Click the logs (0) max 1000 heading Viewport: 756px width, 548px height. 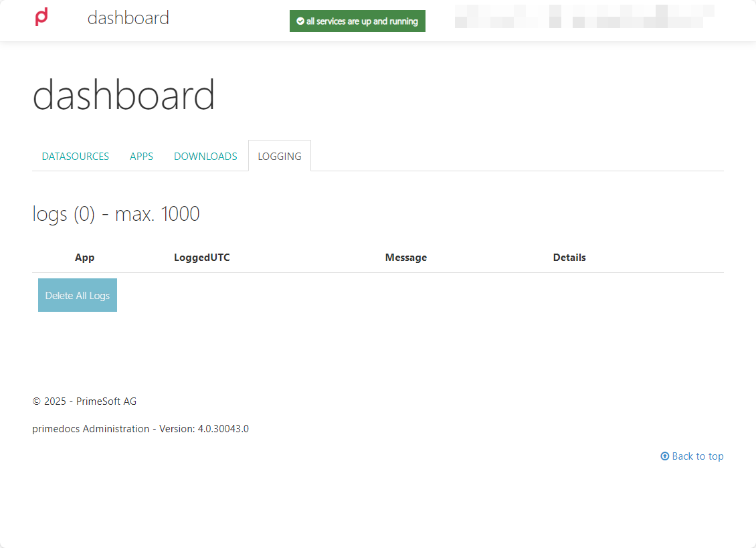(x=116, y=213)
